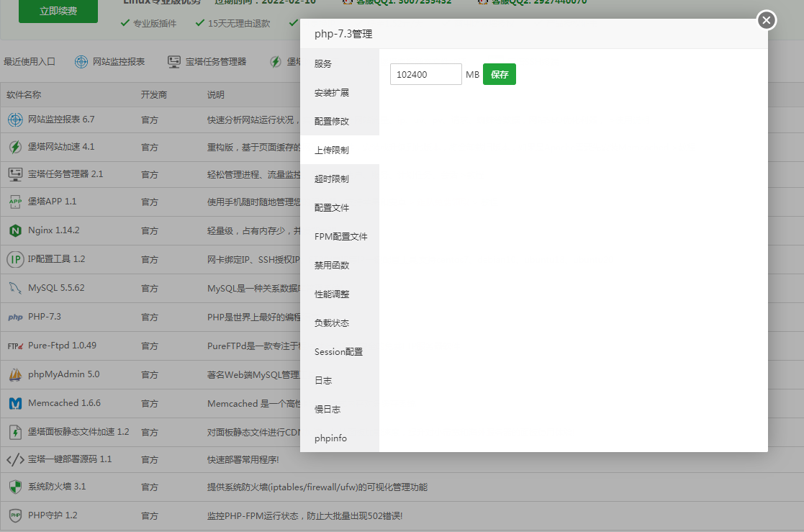Viewport: 804px width, 532px height.
Task: Switch to 禁用函数 tab
Action: (340, 265)
